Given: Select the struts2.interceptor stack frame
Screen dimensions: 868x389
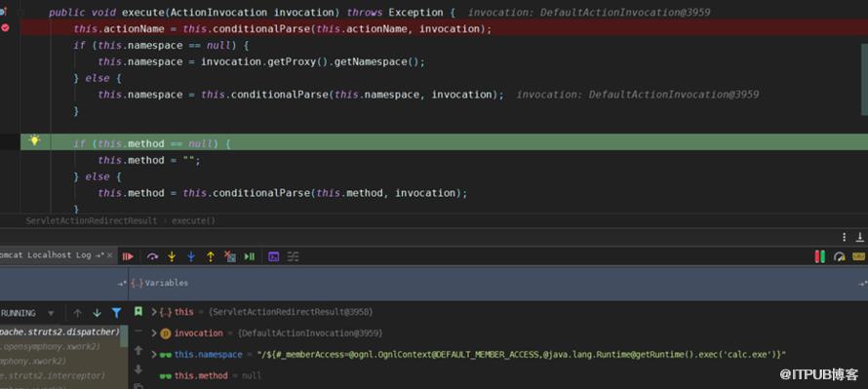Looking at the screenshot, I should pyautogui.click(x=53, y=375).
